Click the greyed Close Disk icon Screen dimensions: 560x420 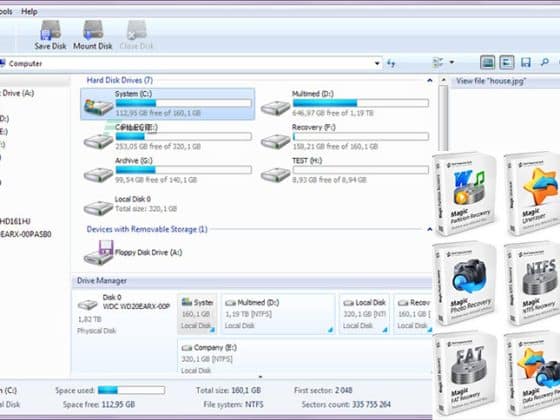(x=136, y=35)
